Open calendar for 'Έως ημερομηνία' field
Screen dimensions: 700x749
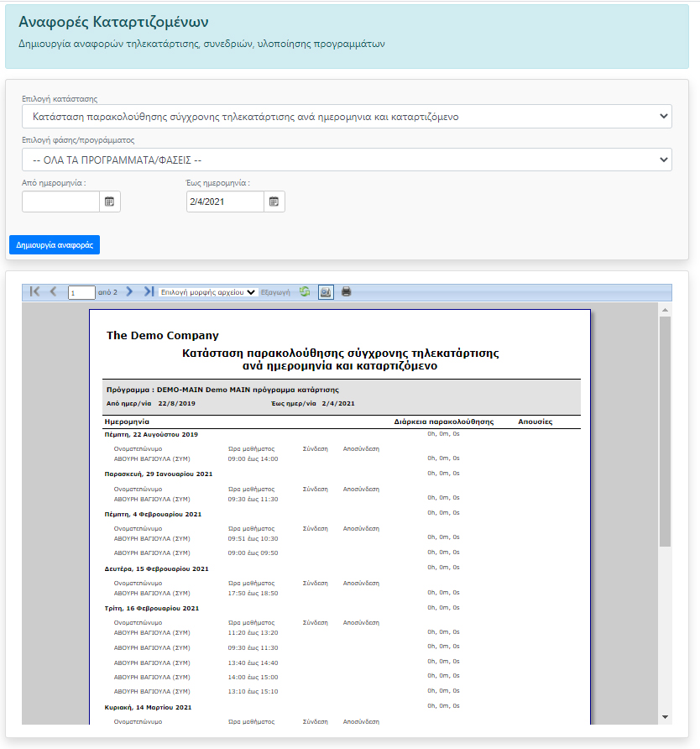click(274, 202)
